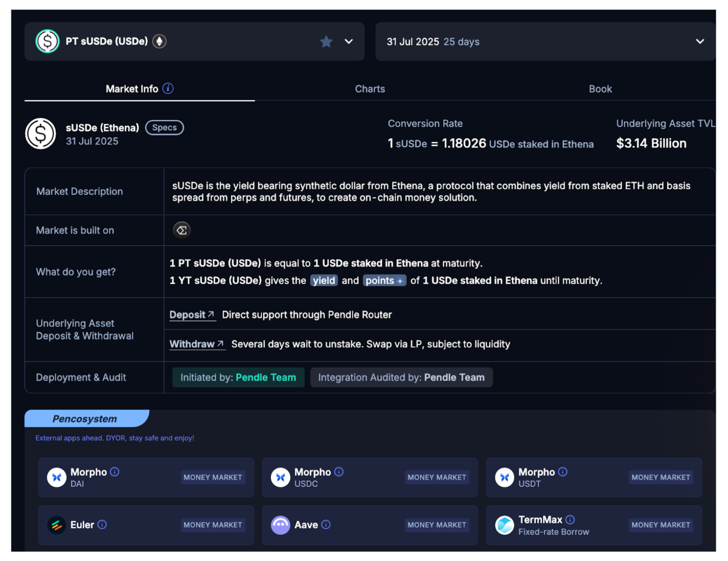Click the Market Info info icon
Viewport: 728px width, 561px height.
point(168,88)
